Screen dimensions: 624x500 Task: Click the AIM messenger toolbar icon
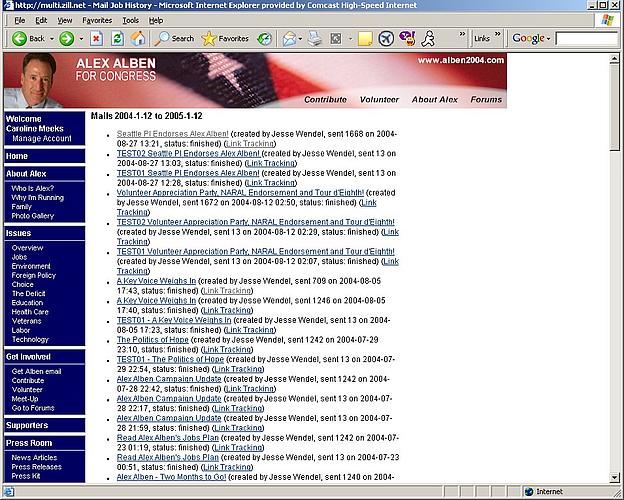point(428,39)
